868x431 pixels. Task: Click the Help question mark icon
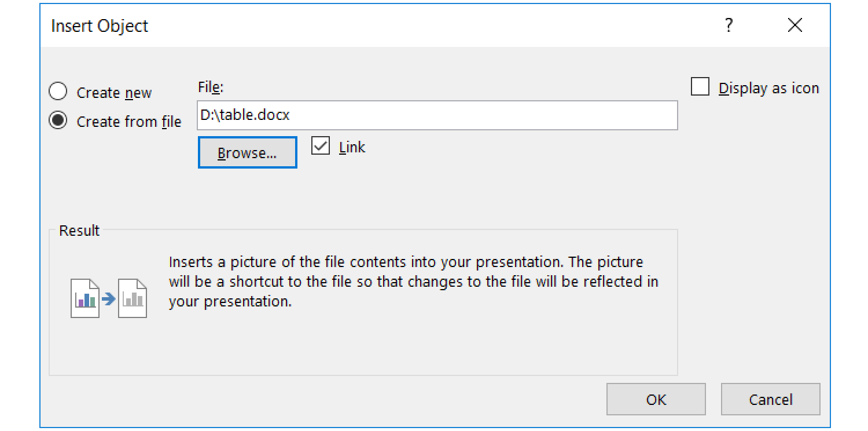[x=730, y=25]
